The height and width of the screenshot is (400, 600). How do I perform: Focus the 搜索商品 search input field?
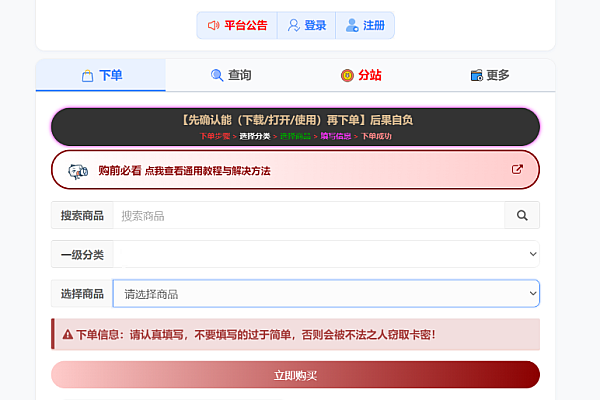(309, 216)
